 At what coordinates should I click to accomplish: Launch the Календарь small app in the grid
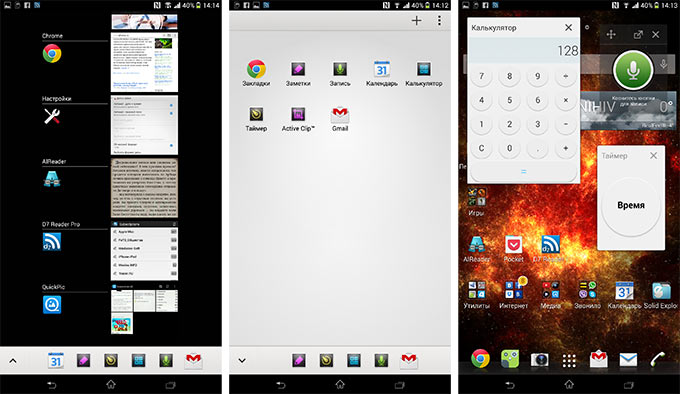382,73
